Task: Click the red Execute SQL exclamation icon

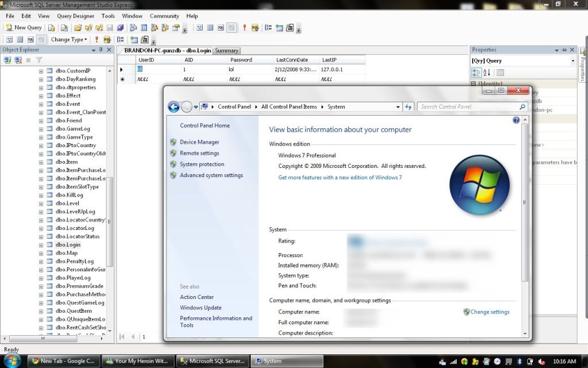Action: (96, 40)
